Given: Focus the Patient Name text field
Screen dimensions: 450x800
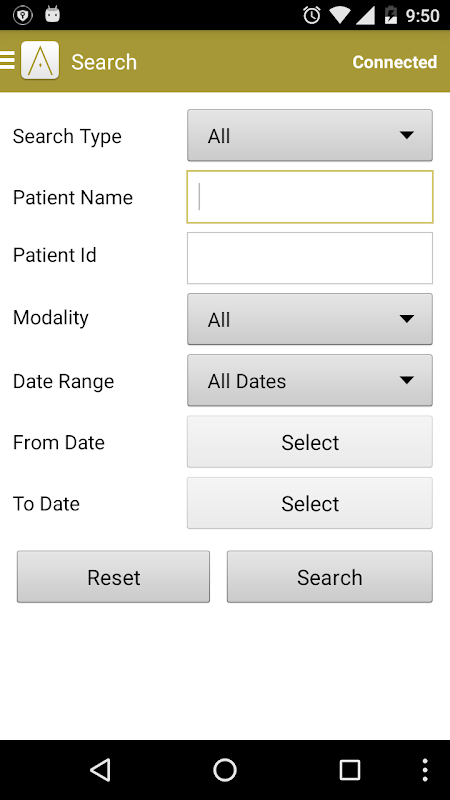Looking at the screenshot, I should (x=310, y=197).
